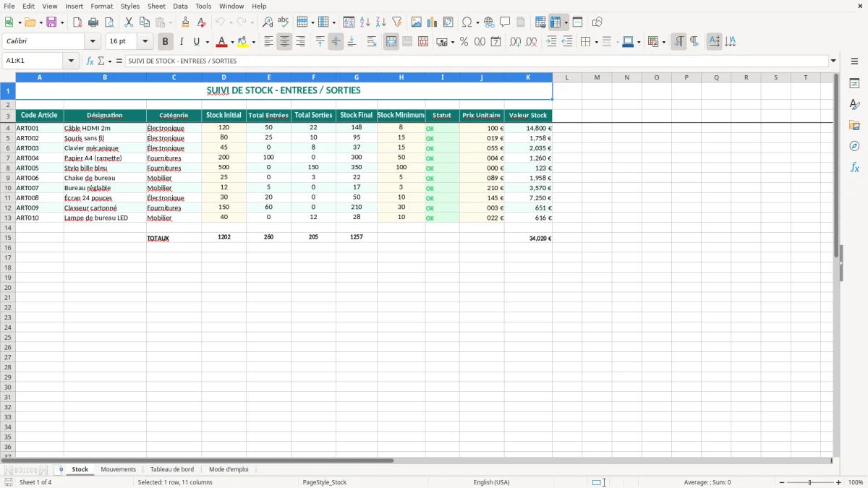Click the Background Color yellow swatch
868x488 pixels.
(243, 42)
